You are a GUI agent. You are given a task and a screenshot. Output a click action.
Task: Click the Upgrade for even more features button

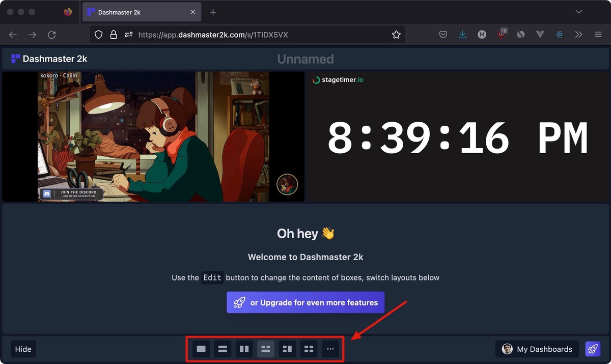click(305, 301)
